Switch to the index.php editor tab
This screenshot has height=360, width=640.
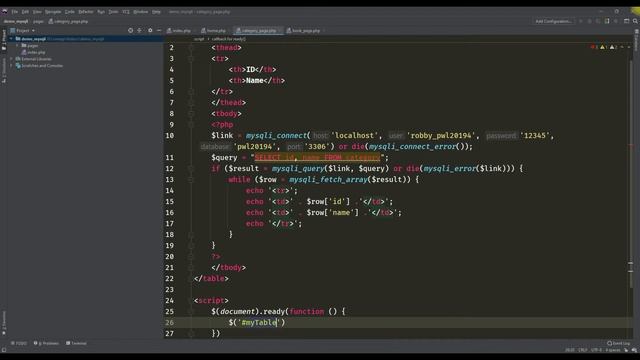(179, 31)
